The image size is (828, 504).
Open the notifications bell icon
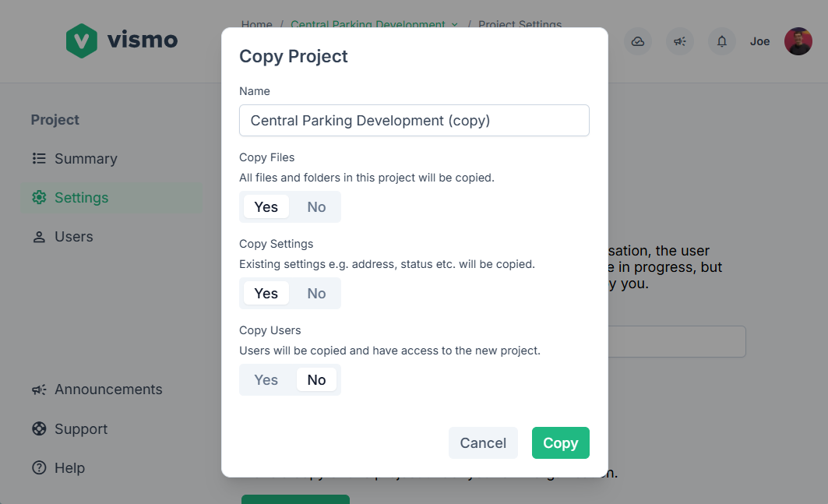click(x=722, y=41)
